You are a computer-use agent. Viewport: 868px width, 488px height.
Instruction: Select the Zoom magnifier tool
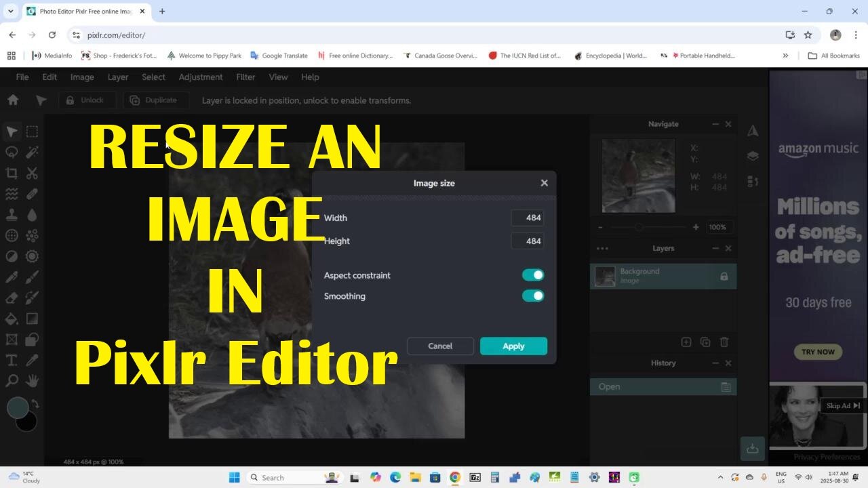tap(12, 381)
